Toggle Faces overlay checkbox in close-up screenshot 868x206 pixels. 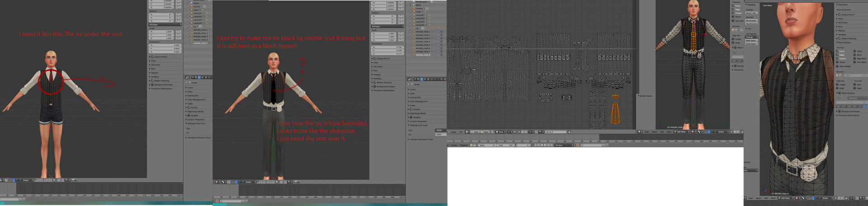click(x=837, y=51)
